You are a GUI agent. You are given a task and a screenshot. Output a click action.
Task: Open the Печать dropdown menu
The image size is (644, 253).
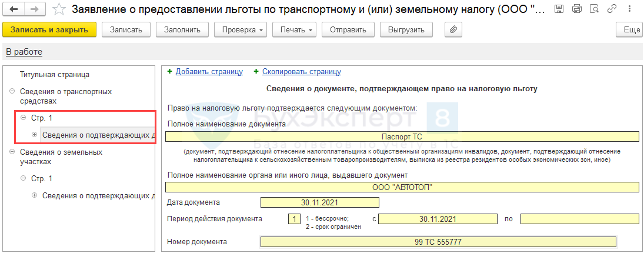click(x=297, y=30)
